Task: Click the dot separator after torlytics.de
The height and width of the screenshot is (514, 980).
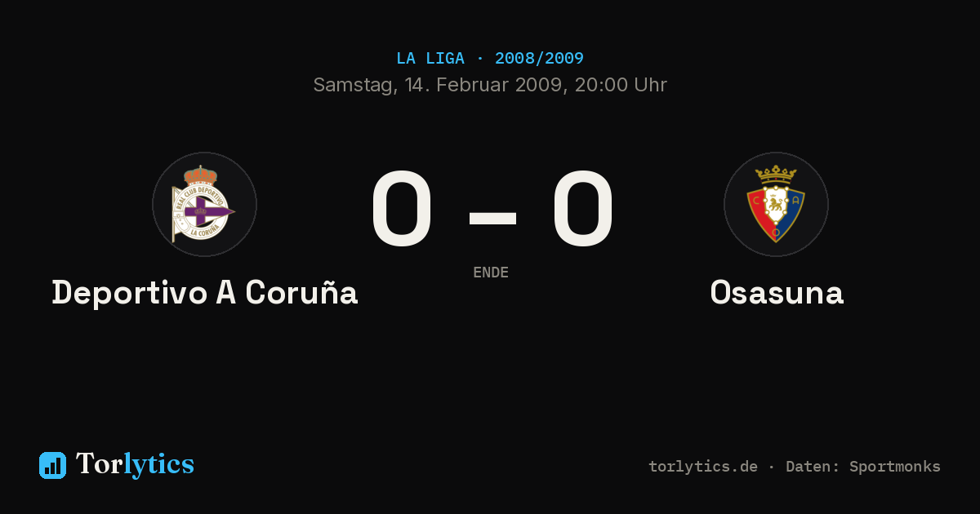Action: [772, 467]
